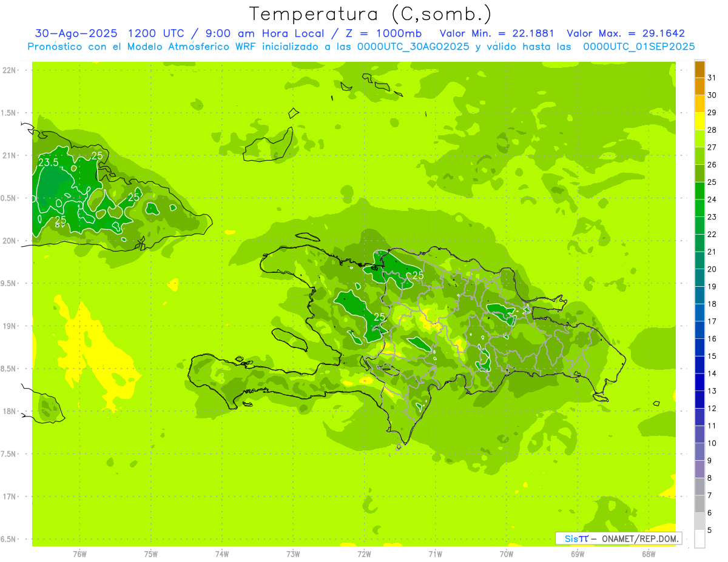The image size is (728, 562).
Task: Click the "1200 UTC" time text
Action: 157,33
